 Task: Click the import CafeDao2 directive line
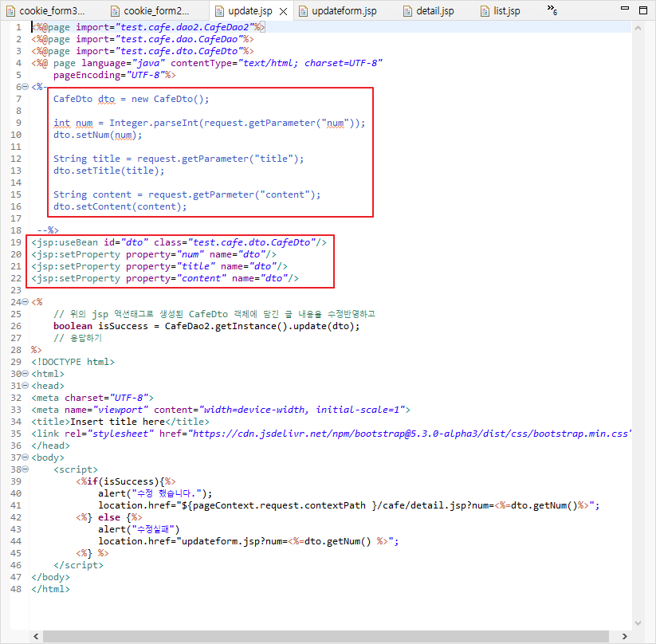[x=148, y=27]
